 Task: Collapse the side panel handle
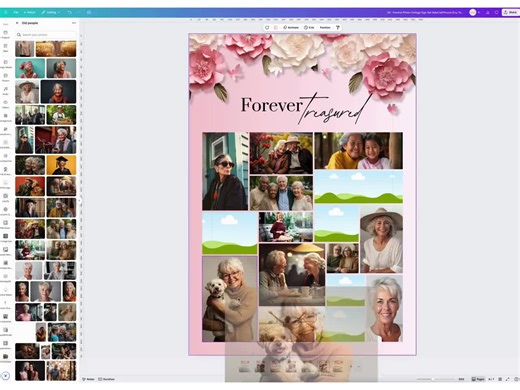coord(79,201)
